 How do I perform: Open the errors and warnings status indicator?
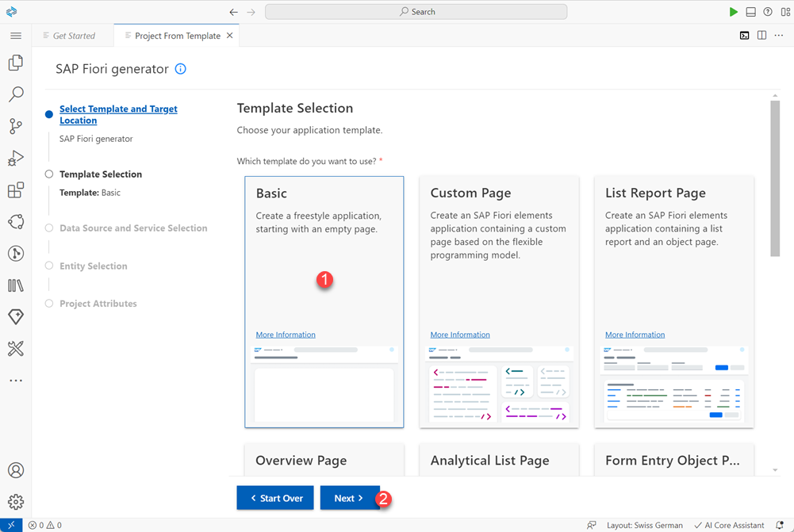[44, 525]
